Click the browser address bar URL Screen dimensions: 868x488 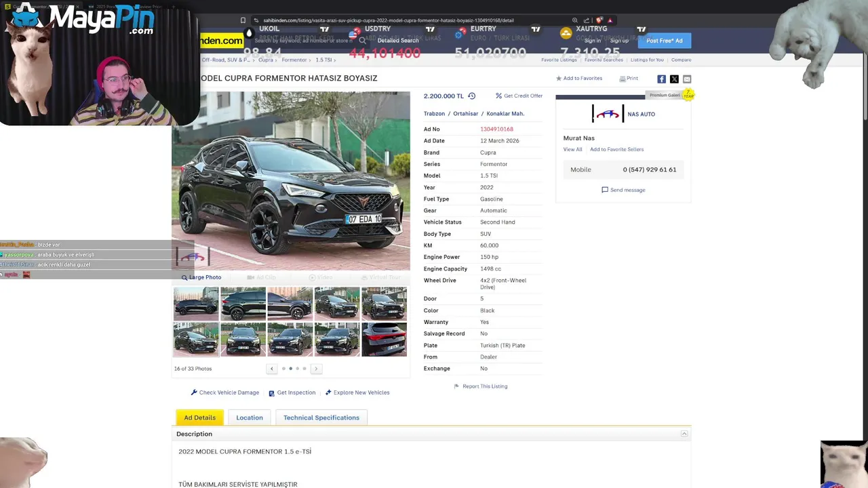(x=389, y=20)
